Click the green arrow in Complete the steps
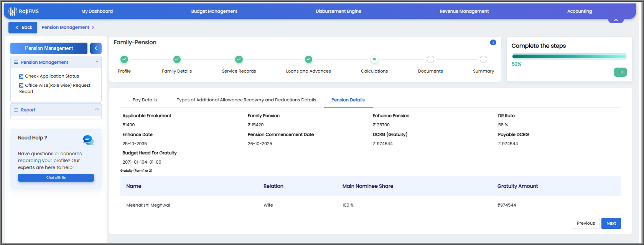The image size is (644, 245). pyautogui.click(x=620, y=72)
